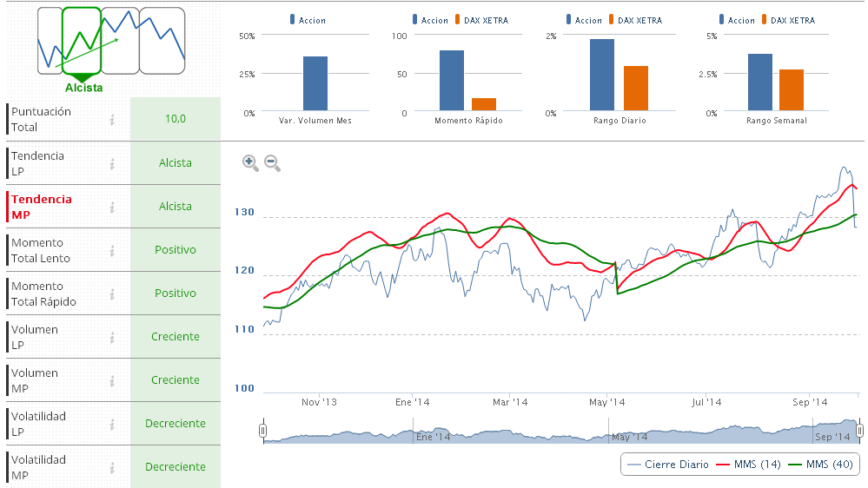The width and height of the screenshot is (868, 488).
Task: Click info icon next to Volatilidad MP
Action: coord(112,467)
